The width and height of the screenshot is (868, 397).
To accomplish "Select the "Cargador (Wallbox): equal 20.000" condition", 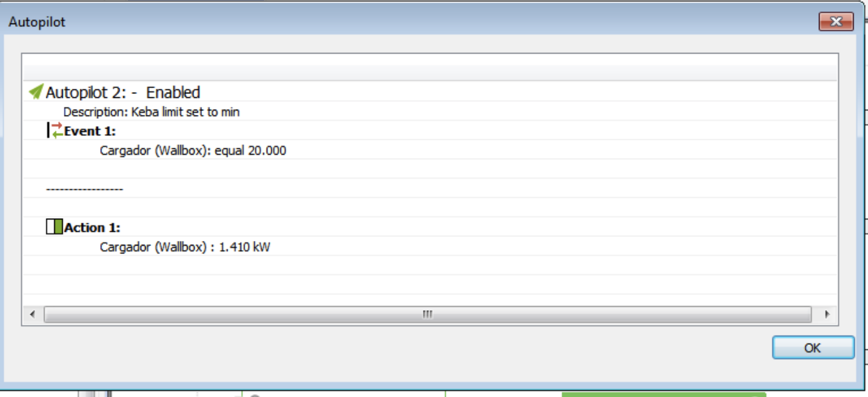I will 193,151.
